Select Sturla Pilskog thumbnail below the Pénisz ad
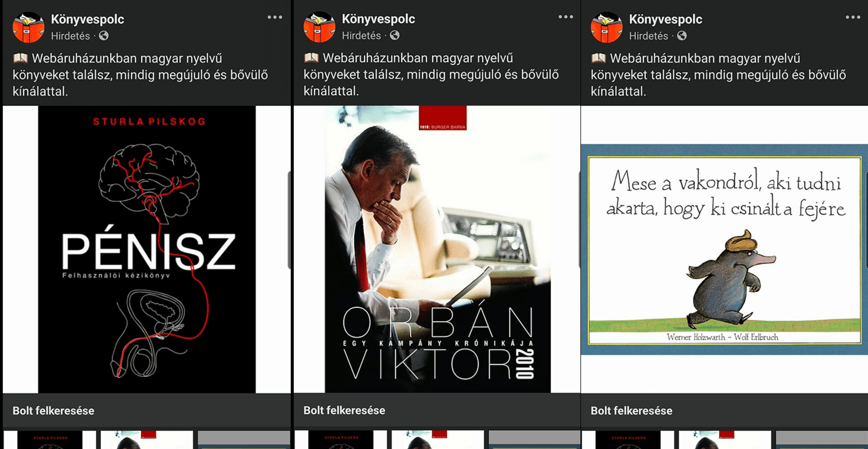The height and width of the screenshot is (449, 868). pos(50,440)
